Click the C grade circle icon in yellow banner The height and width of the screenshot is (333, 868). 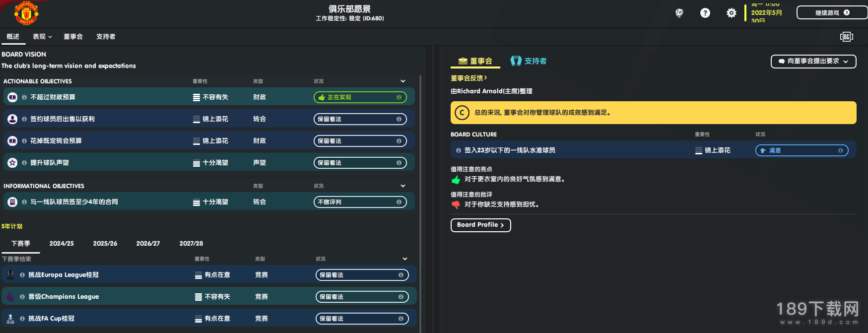click(462, 113)
